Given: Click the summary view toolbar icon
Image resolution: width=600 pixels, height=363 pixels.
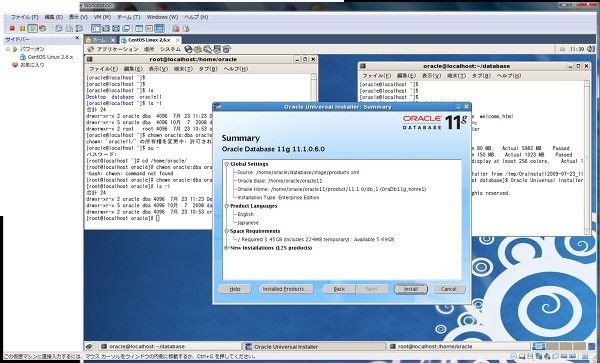Looking at the screenshot, I should tap(139, 28).
